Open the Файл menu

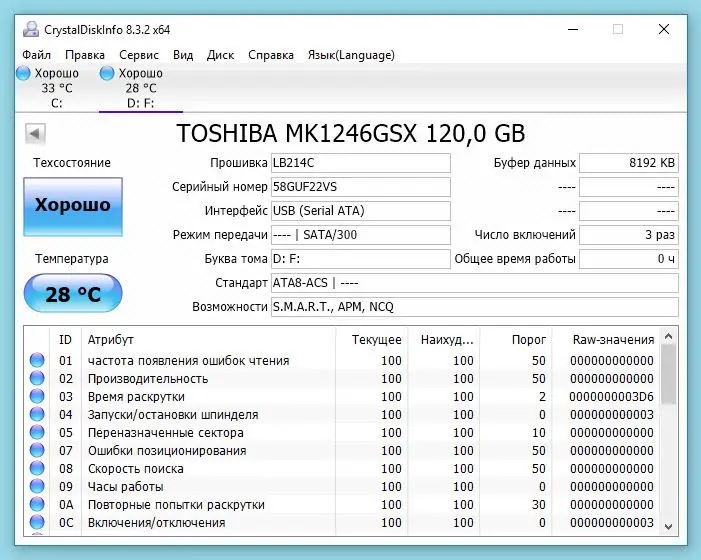point(36,55)
